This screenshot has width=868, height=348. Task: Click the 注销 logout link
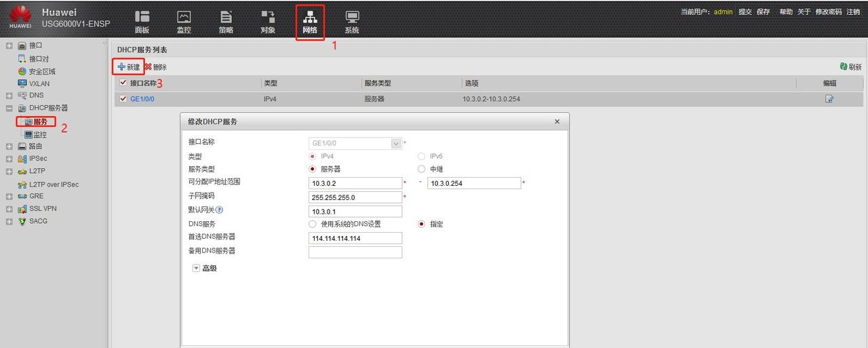pos(853,12)
